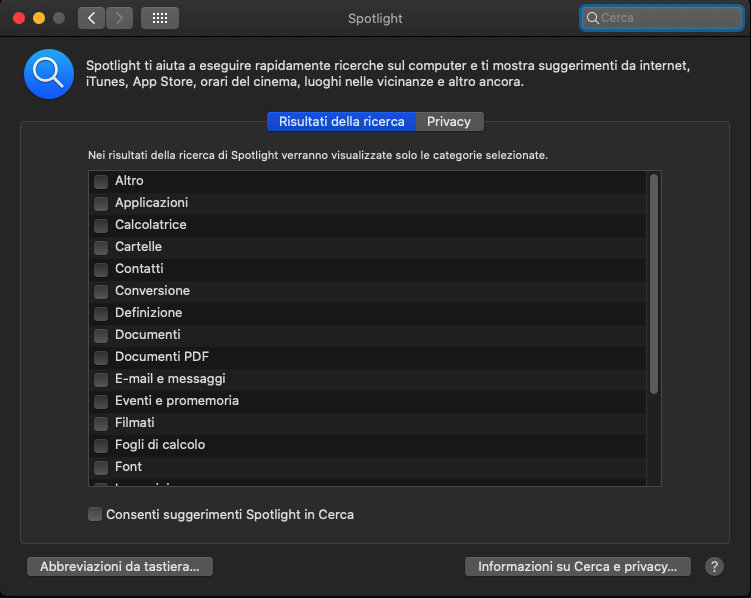The image size is (751, 598).
Task: Check Eventi e promemoria box
Action: (101, 401)
